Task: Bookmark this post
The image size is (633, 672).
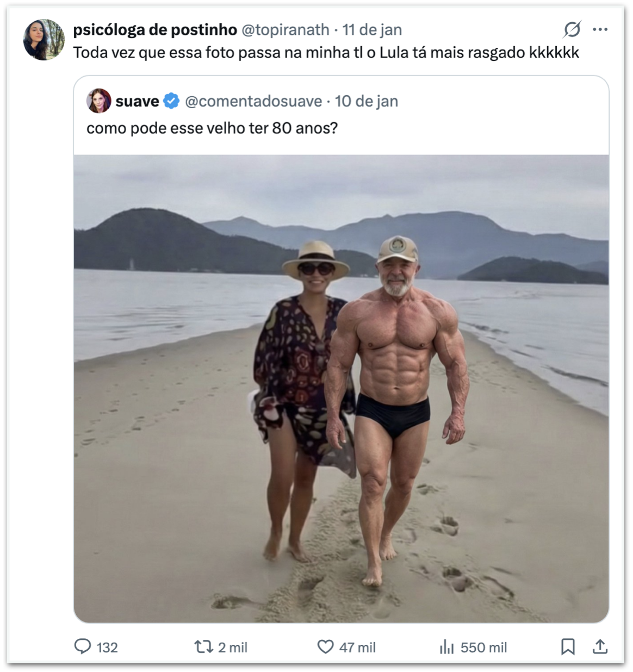Action: (568, 646)
